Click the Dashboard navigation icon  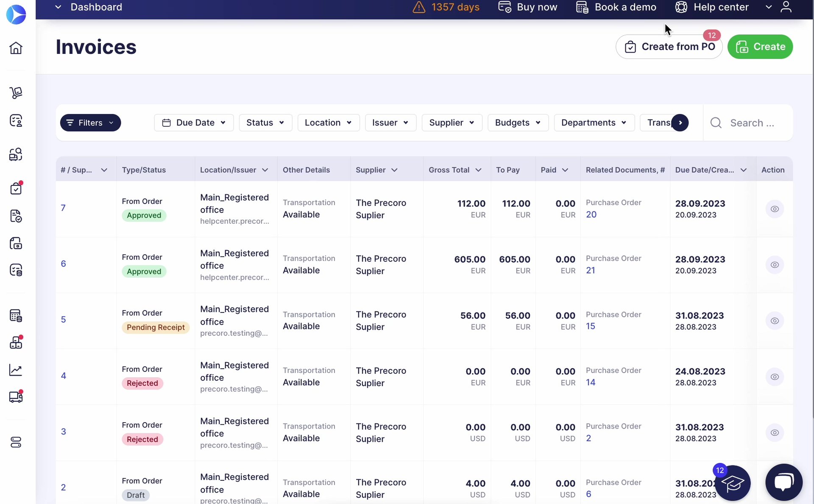(x=16, y=47)
